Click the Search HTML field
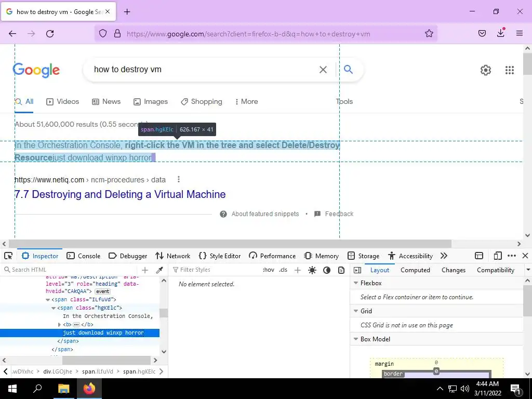This screenshot has height=399, width=532. pyautogui.click(x=69, y=270)
